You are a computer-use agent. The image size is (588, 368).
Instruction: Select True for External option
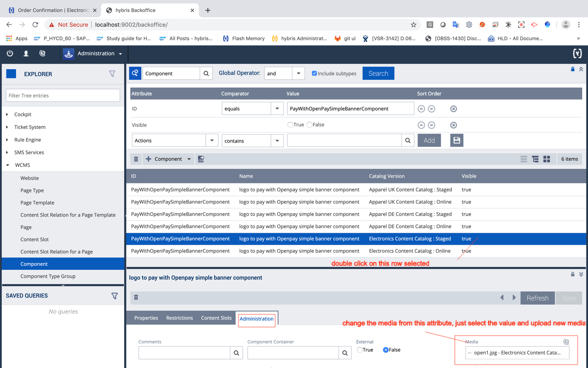pyautogui.click(x=360, y=350)
